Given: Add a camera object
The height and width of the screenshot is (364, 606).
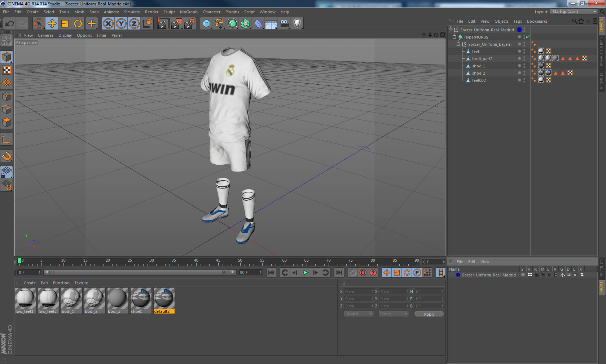Looking at the screenshot, I should click(284, 24).
